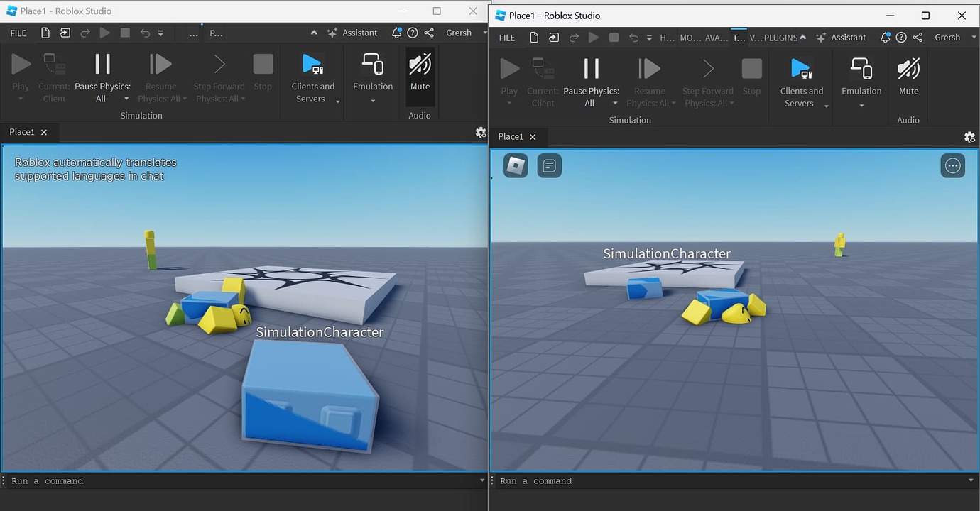Switch to the PLUGINS ribbon tab
980x511 pixels.
click(x=781, y=38)
